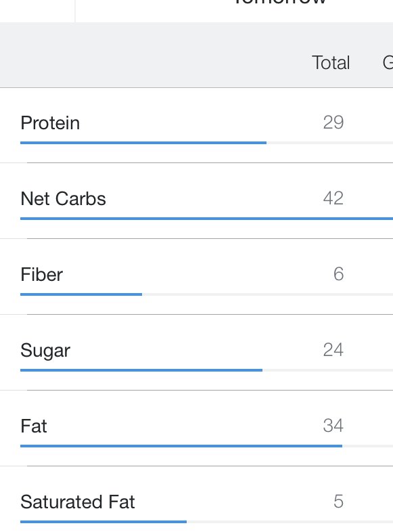Open the Sugar nutrient label

(x=45, y=351)
